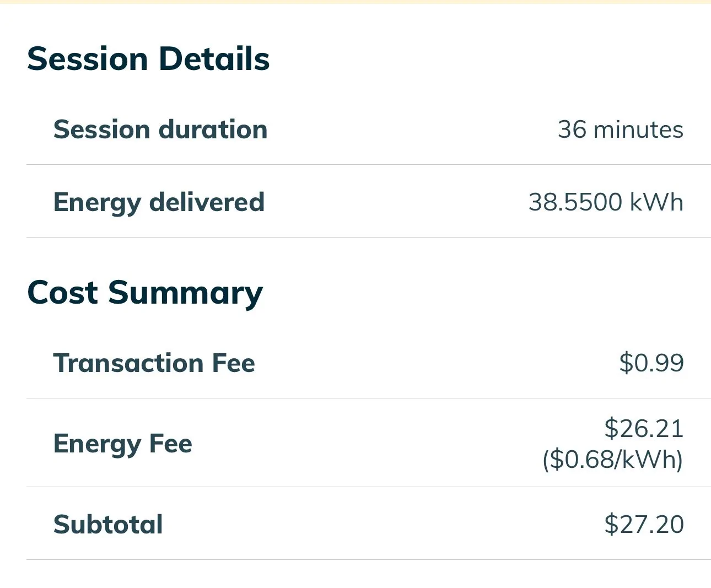
Task: Tap the Subtotal label
Action: pos(108,524)
